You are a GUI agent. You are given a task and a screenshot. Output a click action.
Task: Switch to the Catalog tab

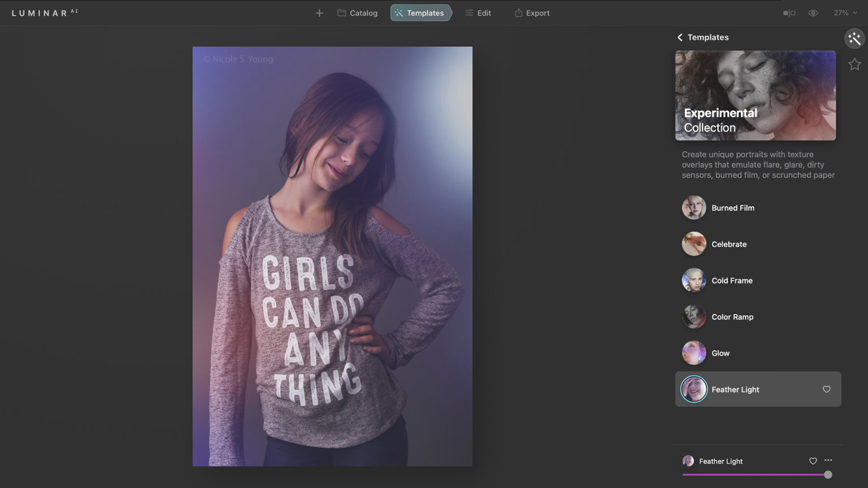pyautogui.click(x=357, y=12)
